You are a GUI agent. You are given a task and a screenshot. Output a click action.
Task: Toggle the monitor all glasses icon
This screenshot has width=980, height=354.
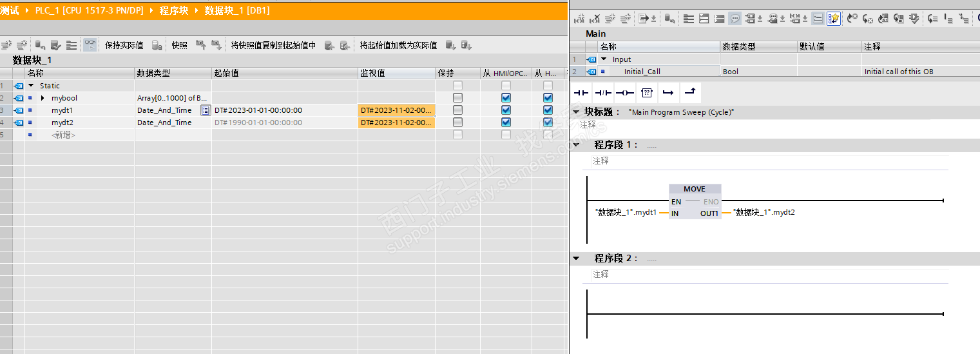90,45
